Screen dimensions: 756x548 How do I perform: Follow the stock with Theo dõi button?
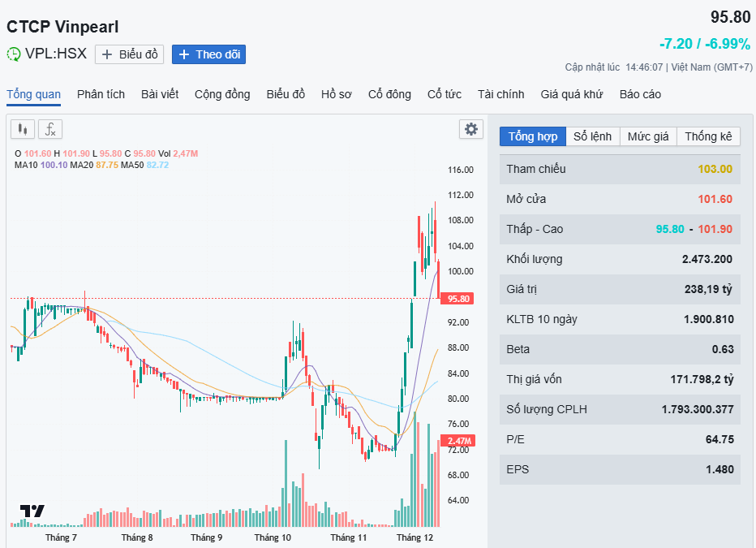tap(208, 54)
